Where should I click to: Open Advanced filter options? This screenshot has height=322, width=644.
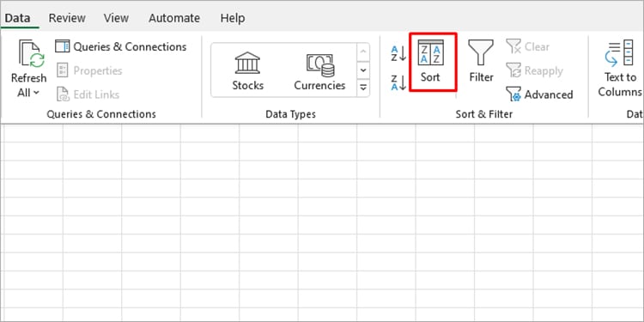point(539,94)
